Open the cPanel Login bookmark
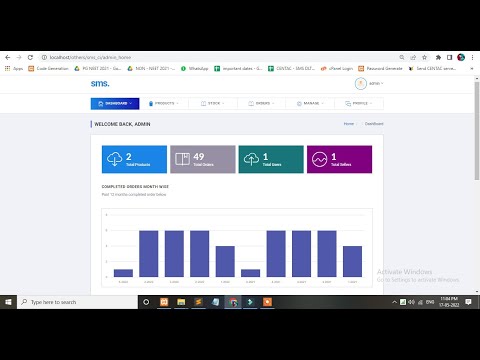Viewport: 480px width, 360px height. click(x=337, y=68)
